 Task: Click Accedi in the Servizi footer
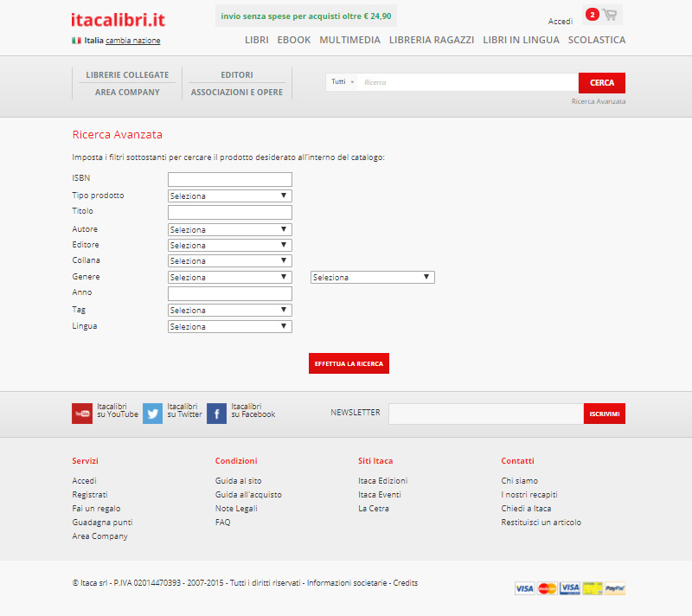tap(84, 480)
